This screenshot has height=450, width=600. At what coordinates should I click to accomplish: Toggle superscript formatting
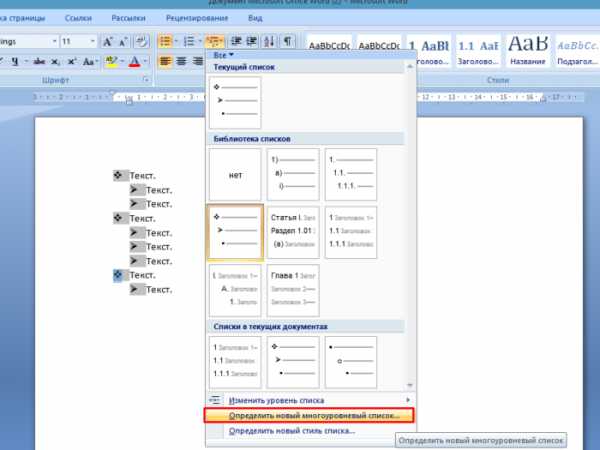point(72,61)
